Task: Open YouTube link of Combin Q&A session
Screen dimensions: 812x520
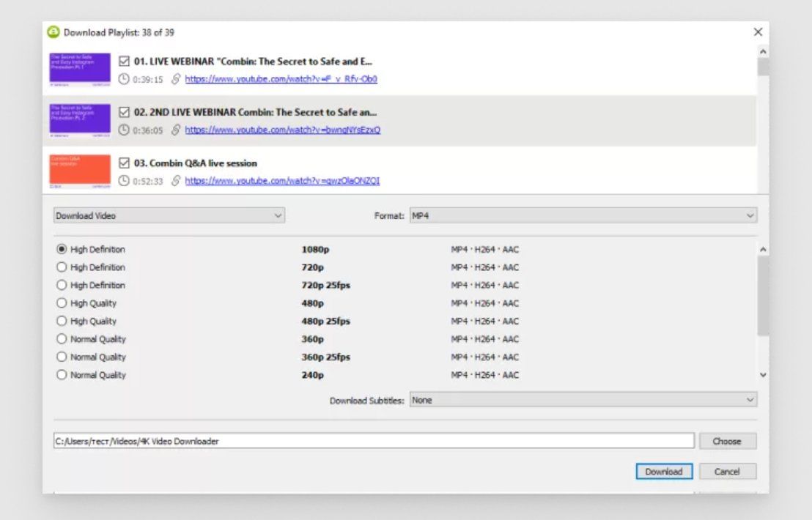Action: tap(282, 181)
